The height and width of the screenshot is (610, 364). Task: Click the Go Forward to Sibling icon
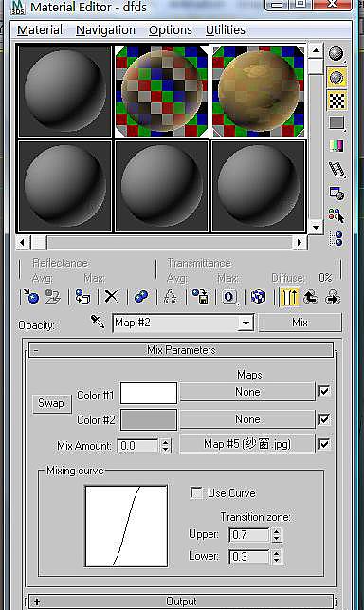pos(333,297)
